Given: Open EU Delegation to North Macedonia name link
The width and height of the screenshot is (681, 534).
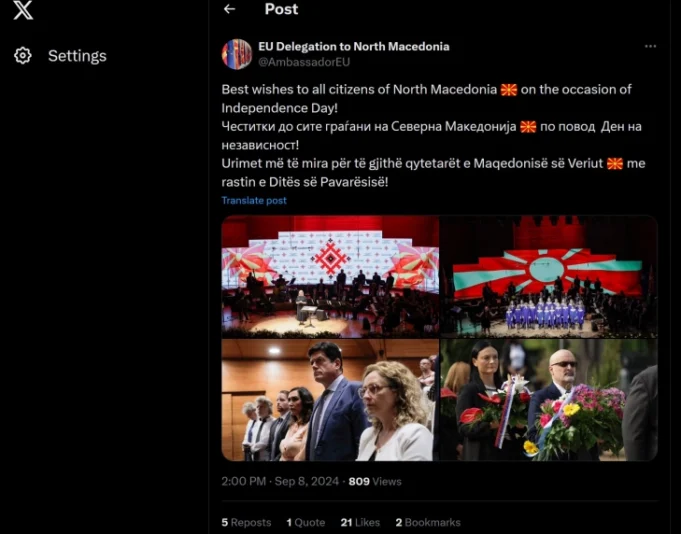Looking at the screenshot, I should (354, 46).
